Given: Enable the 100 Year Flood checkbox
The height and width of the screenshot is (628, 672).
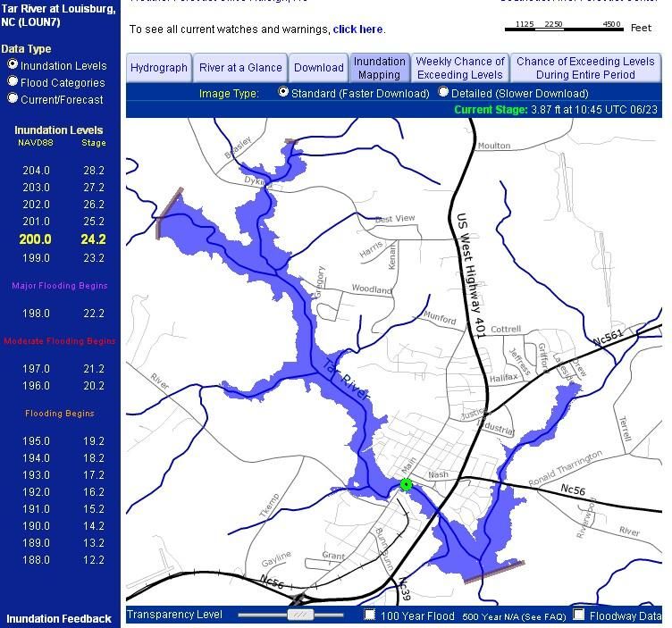Looking at the screenshot, I should click(x=370, y=615).
